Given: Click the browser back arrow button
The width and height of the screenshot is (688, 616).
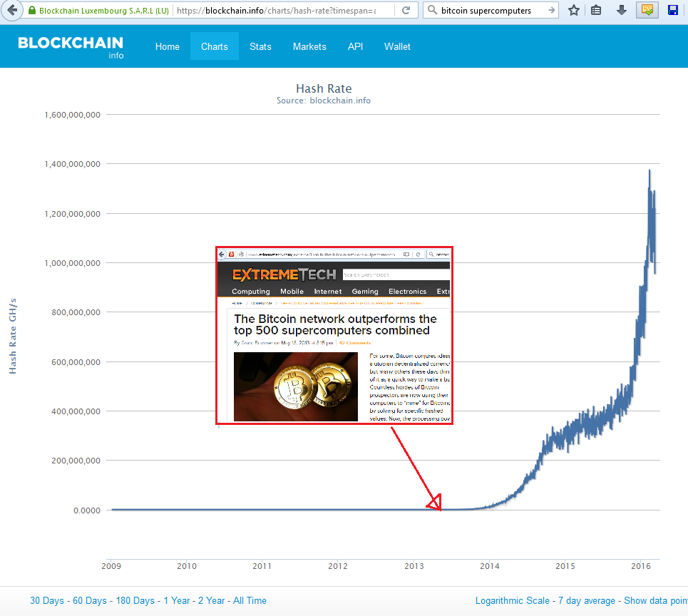Looking at the screenshot, I should (x=12, y=10).
